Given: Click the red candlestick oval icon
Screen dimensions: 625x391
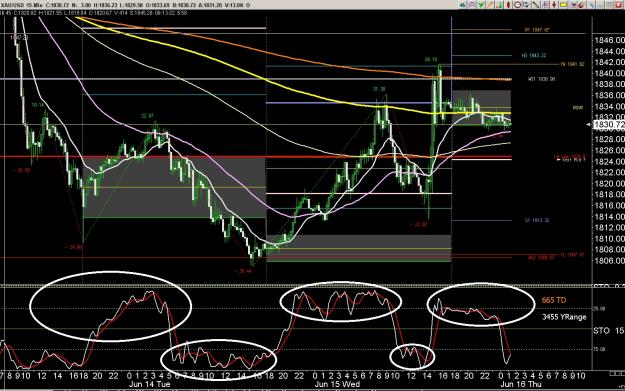Looking at the screenshot, I should (508, 5).
